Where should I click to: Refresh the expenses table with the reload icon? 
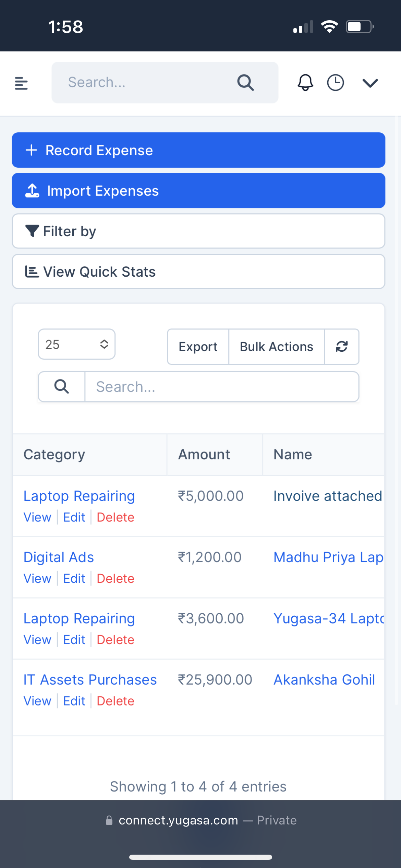(x=342, y=347)
